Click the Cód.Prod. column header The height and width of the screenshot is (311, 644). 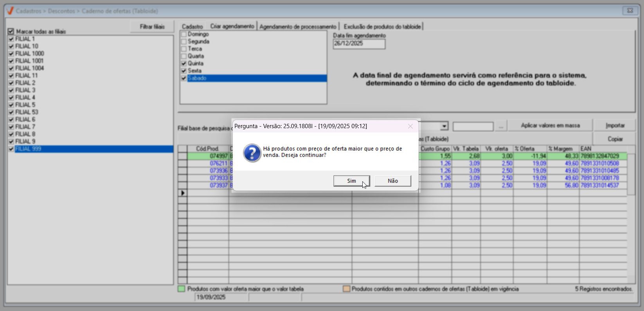point(208,149)
